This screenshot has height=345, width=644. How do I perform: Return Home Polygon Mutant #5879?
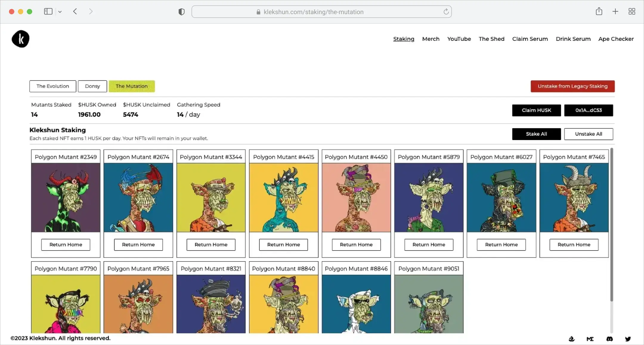click(429, 245)
